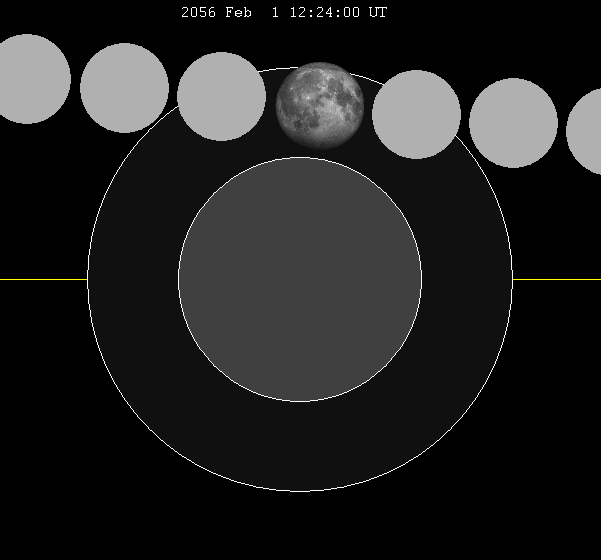601x560 pixels.
Task: Select gray disc just right of textured Moon
Action: tap(416, 114)
